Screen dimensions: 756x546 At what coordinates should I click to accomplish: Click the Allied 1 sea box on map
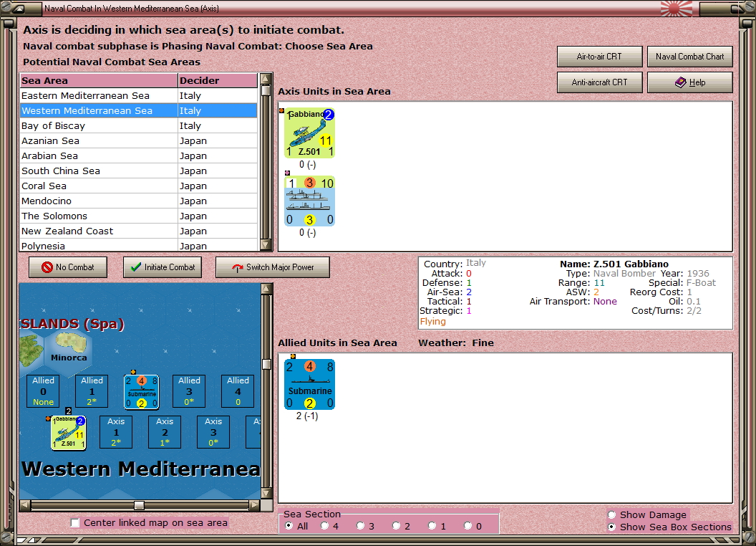tap(92, 391)
